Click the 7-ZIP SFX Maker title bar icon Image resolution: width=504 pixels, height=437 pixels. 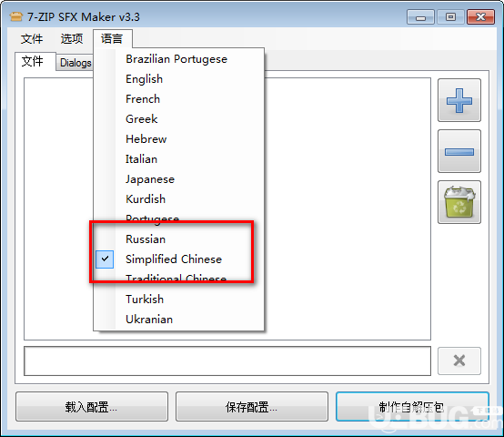pos(16,16)
